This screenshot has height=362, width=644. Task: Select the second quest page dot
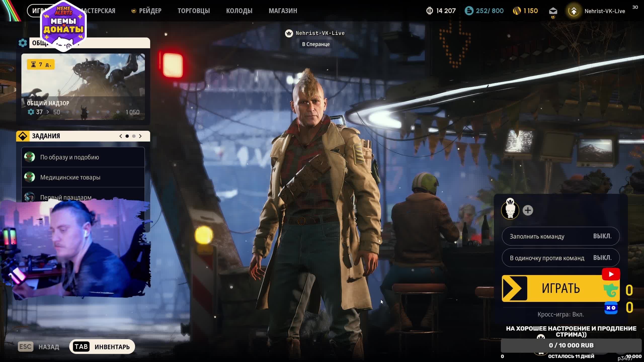(134, 136)
